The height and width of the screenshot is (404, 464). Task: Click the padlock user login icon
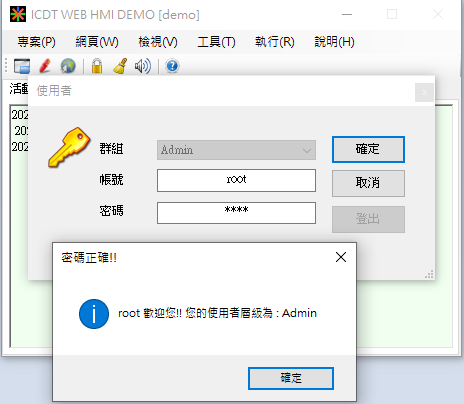tap(97, 66)
